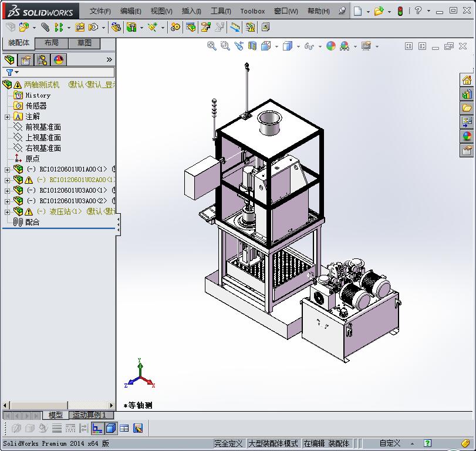Open the 编辑(E) menu
The image size is (476, 451).
pyautogui.click(x=130, y=11)
